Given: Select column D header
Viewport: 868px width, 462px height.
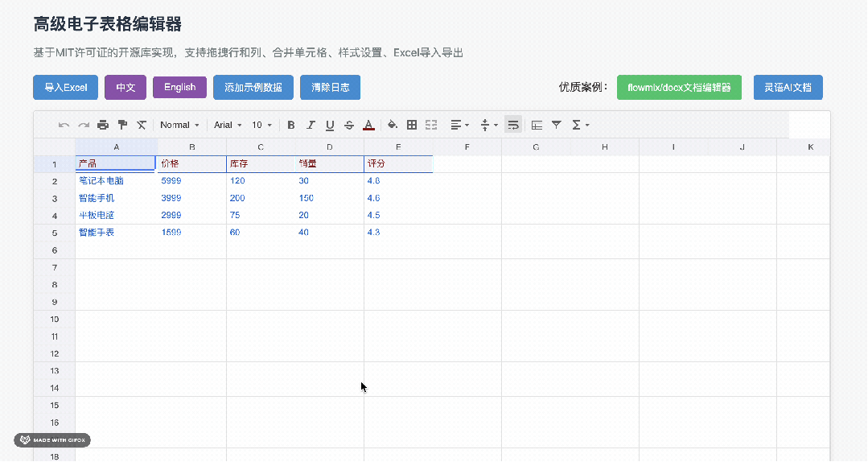Looking at the screenshot, I should (x=329, y=146).
